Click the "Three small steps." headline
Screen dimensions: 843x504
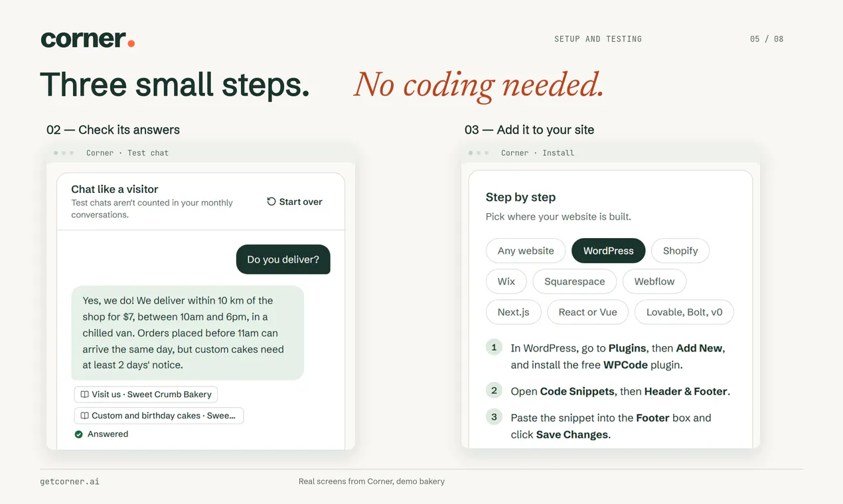(x=175, y=85)
